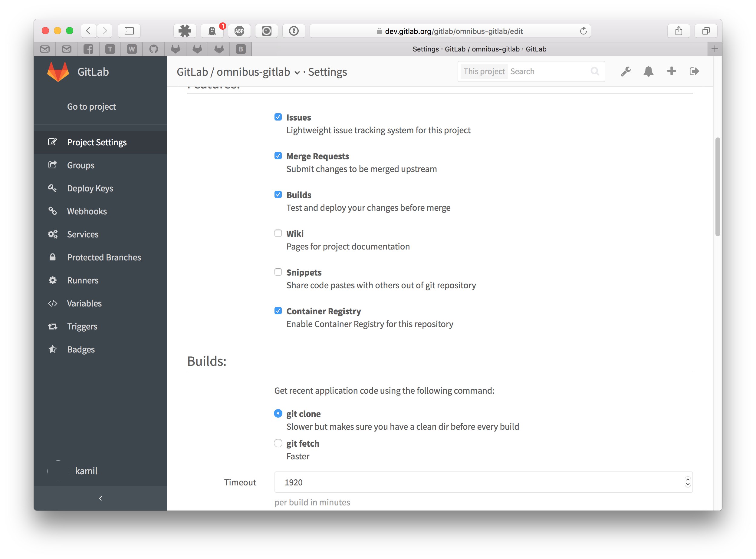Click the Safari address bar
Image resolution: width=756 pixels, height=559 pixels.
[x=450, y=31]
